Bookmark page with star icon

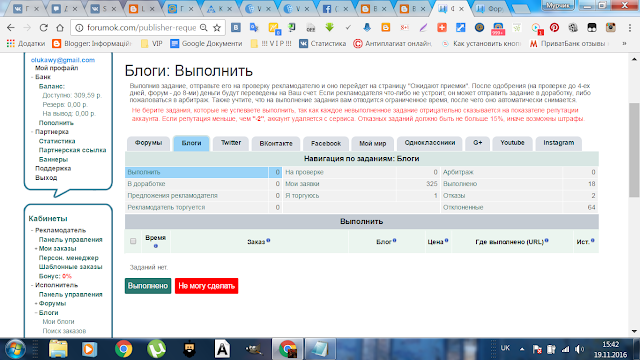(x=217, y=28)
